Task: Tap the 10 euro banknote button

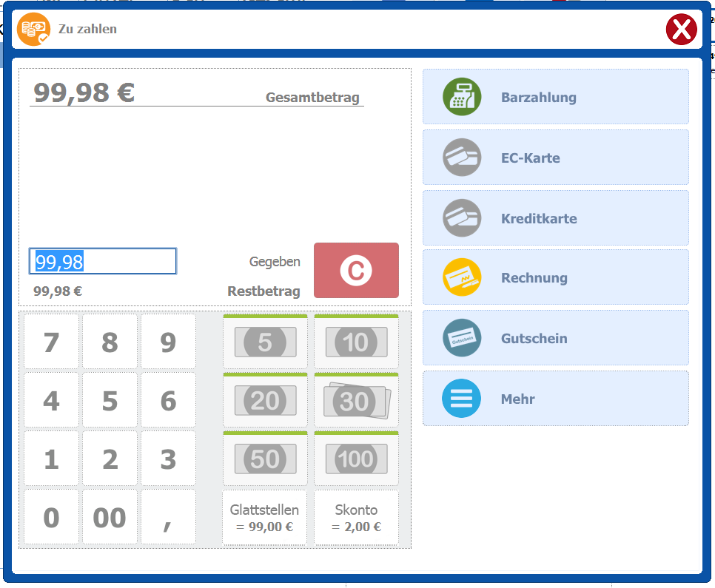Action: click(356, 342)
